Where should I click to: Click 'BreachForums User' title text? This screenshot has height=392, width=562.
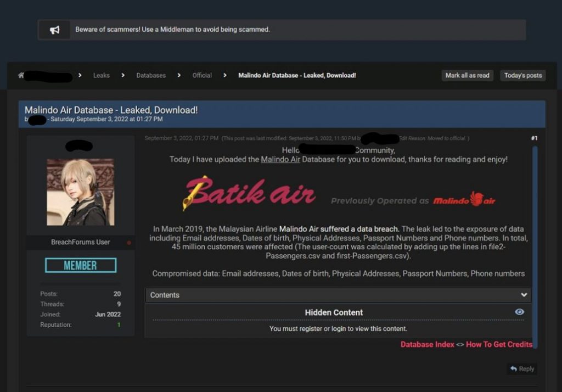point(81,242)
